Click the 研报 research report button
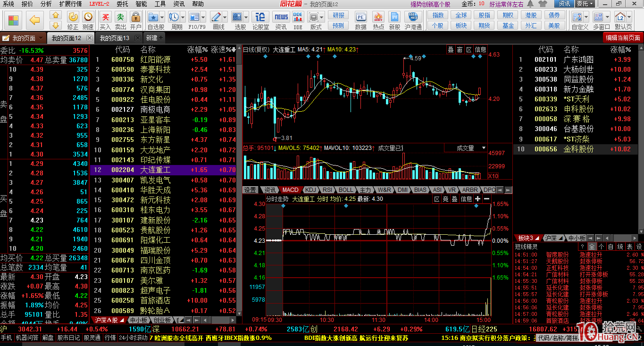Viewport: 644px width, 346px height. pyautogui.click(x=338, y=16)
